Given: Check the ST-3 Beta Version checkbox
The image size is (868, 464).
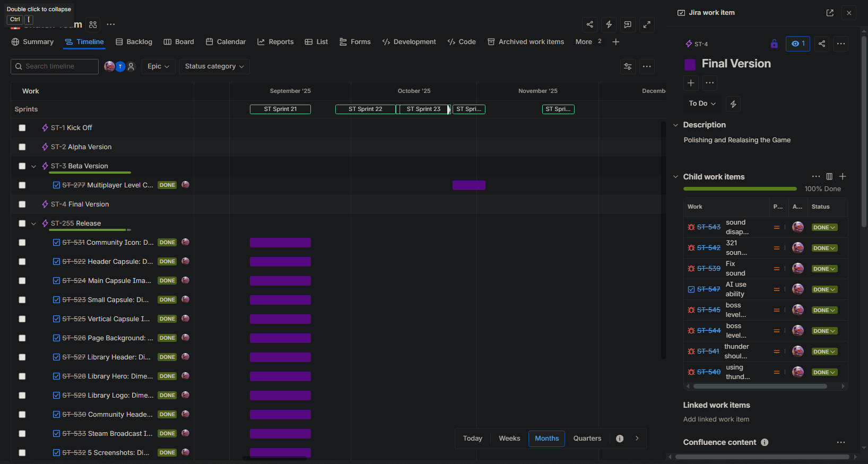Looking at the screenshot, I should 22,166.
